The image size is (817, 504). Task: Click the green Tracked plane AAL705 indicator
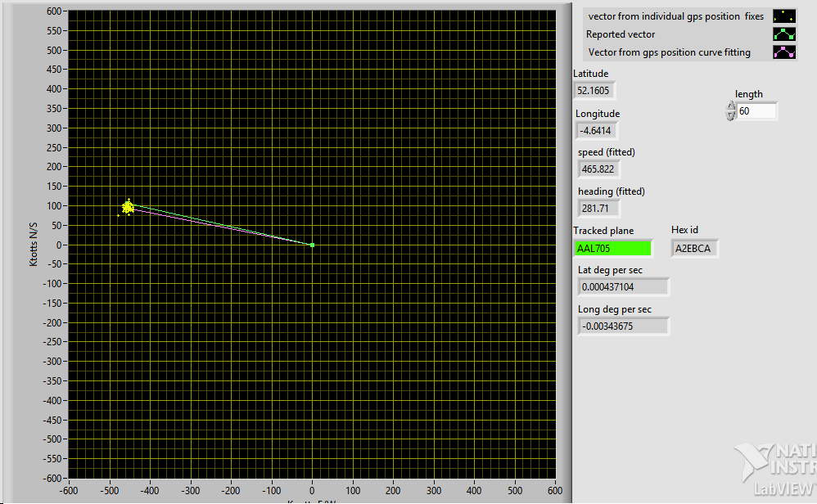coord(613,249)
